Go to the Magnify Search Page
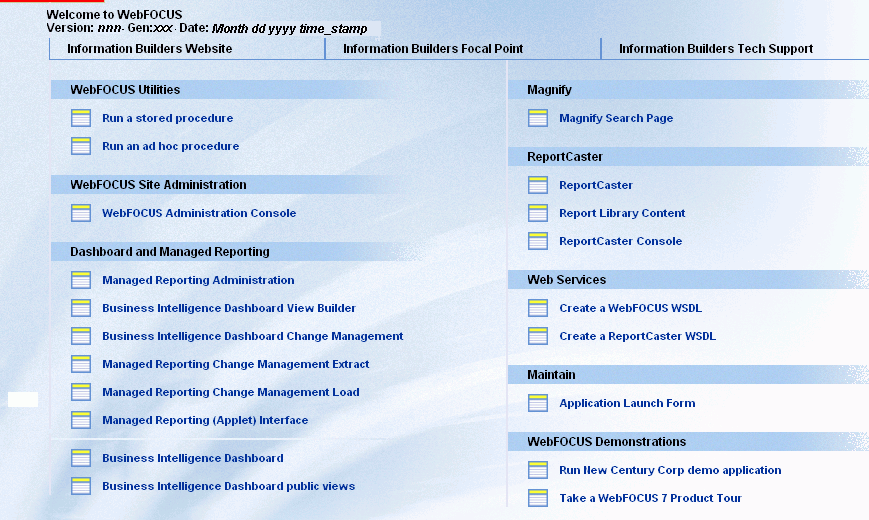The image size is (869, 520). pyautogui.click(x=616, y=118)
